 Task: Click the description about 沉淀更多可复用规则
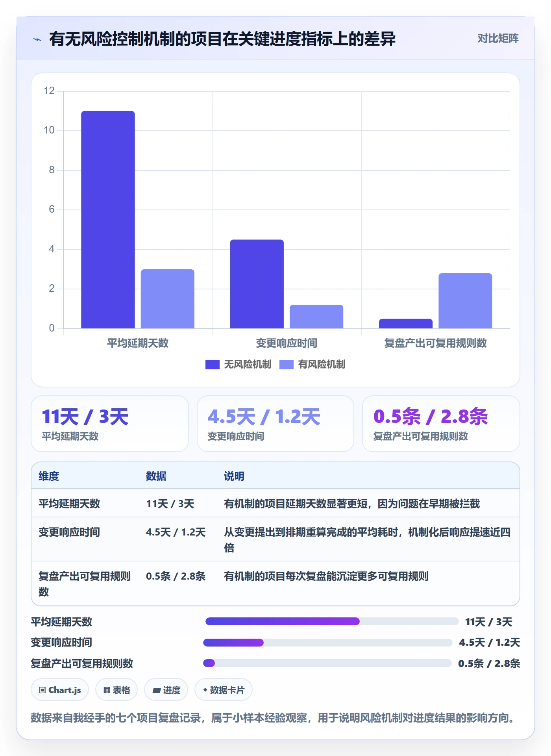coord(326,576)
